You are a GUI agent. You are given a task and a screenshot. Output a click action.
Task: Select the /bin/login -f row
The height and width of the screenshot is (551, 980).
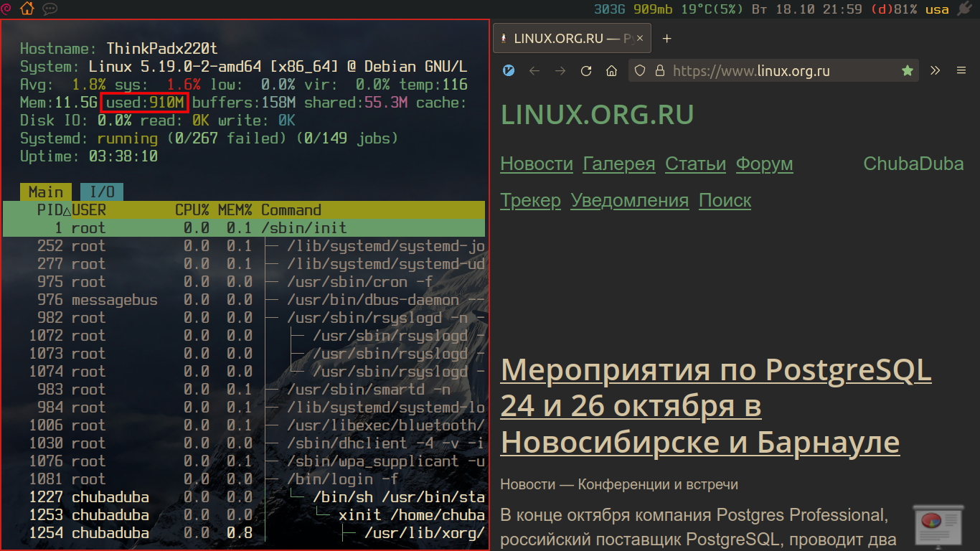(244, 479)
